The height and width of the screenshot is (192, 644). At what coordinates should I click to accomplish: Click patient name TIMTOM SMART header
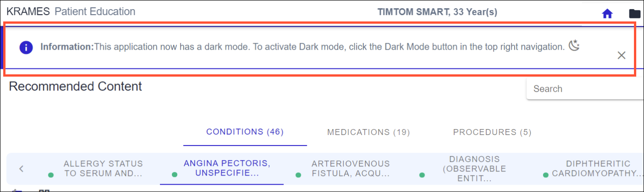tap(437, 12)
